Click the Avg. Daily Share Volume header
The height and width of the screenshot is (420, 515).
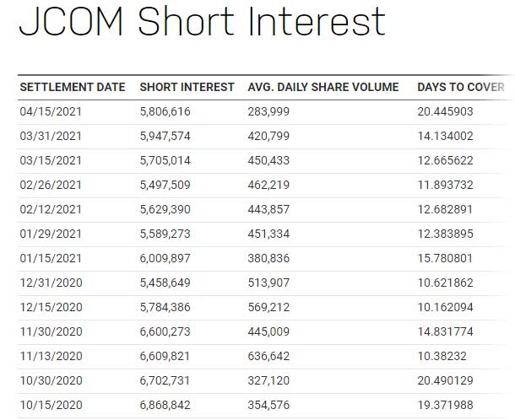click(323, 87)
